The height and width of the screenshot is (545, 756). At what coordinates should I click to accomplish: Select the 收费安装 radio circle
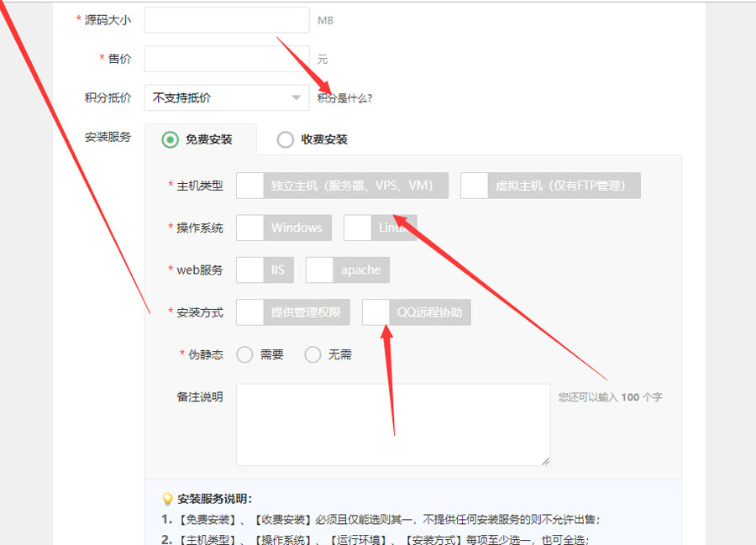pos(286,139)
